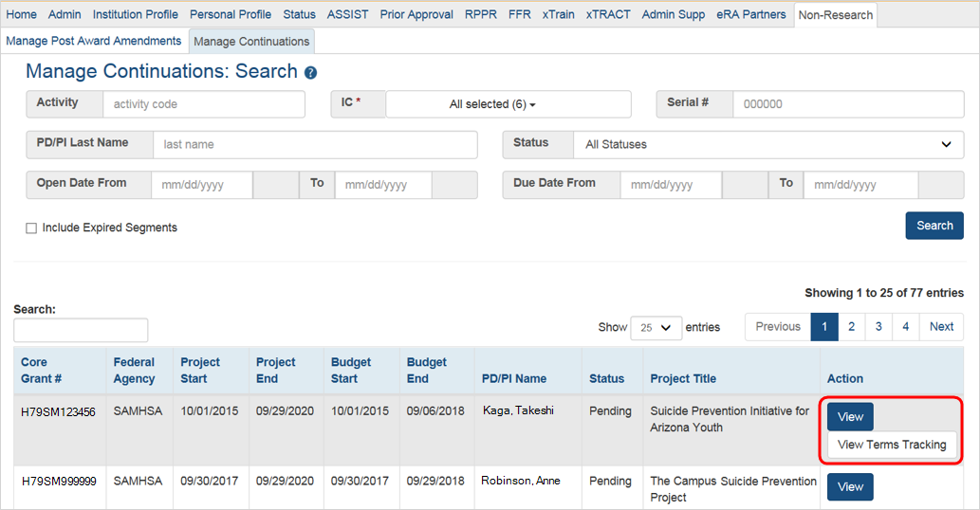980x510 pixels.
Task: Focus the Activity code input field
Action: [x=204, y=104]
